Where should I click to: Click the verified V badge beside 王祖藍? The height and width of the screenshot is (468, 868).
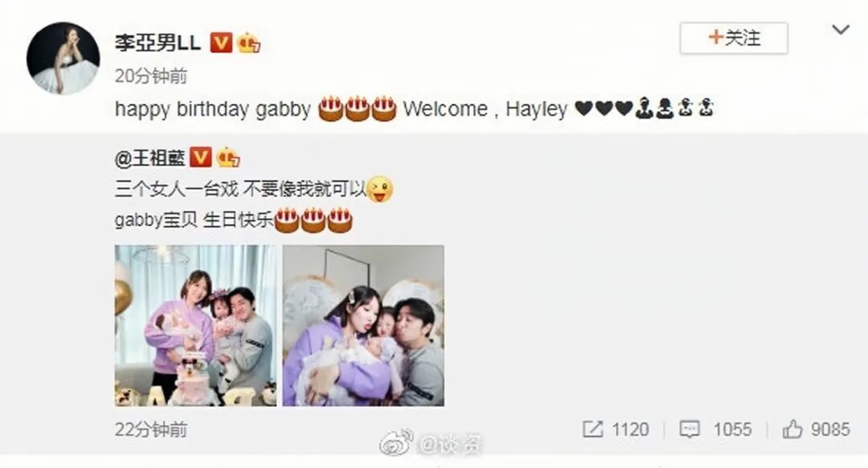coord(200,158)
